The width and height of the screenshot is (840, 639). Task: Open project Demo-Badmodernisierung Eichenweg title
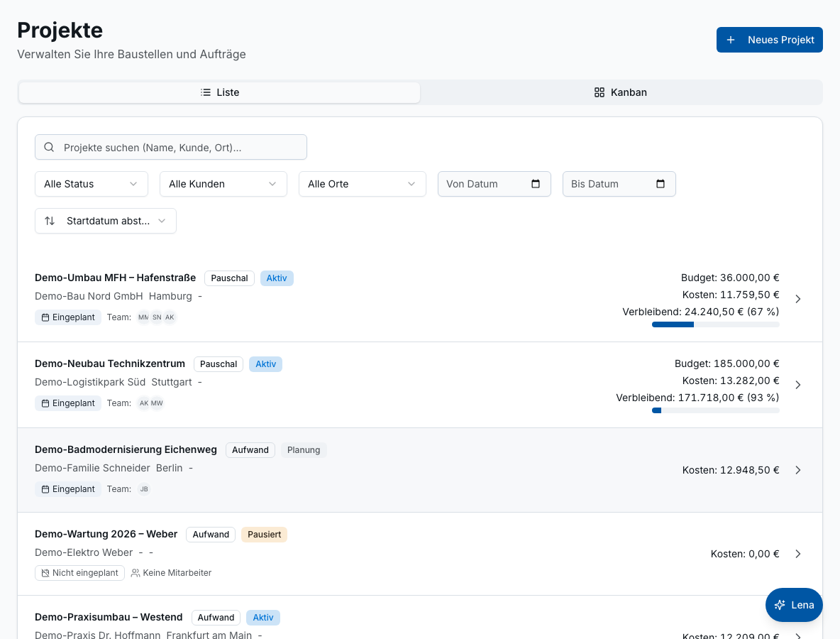pyautogui.click(x=126, y=449)
